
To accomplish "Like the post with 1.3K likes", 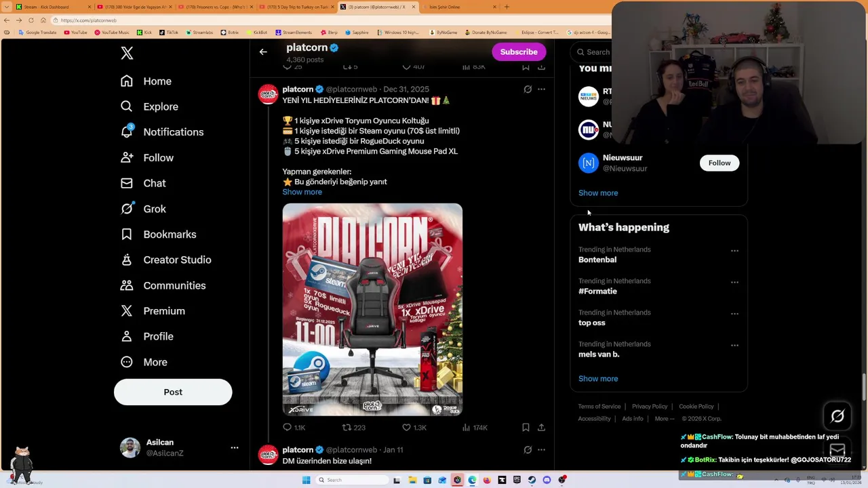I will pyautogui.click(x=414, y=428).
